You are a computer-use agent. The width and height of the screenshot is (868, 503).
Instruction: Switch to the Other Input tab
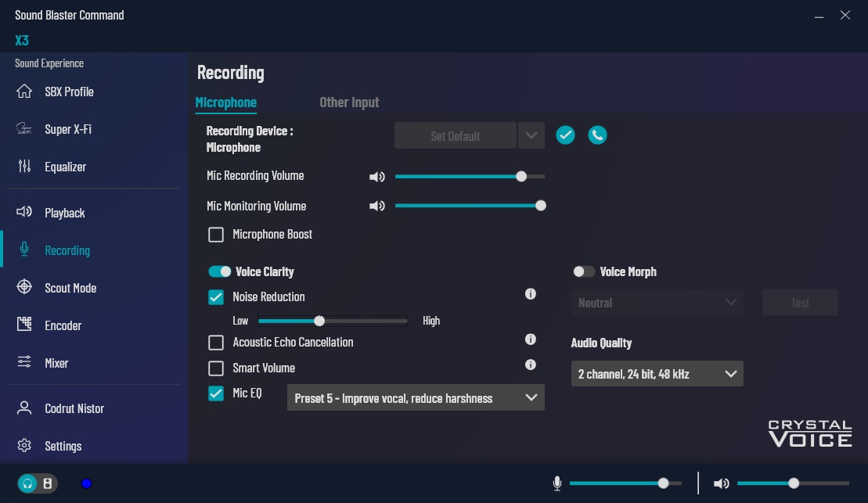[349, 102]
